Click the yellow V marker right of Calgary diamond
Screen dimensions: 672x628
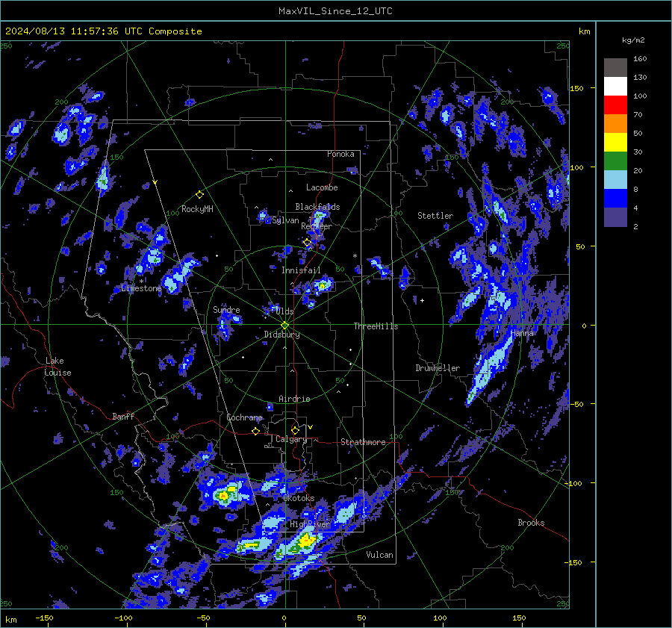tap(310, 427)
